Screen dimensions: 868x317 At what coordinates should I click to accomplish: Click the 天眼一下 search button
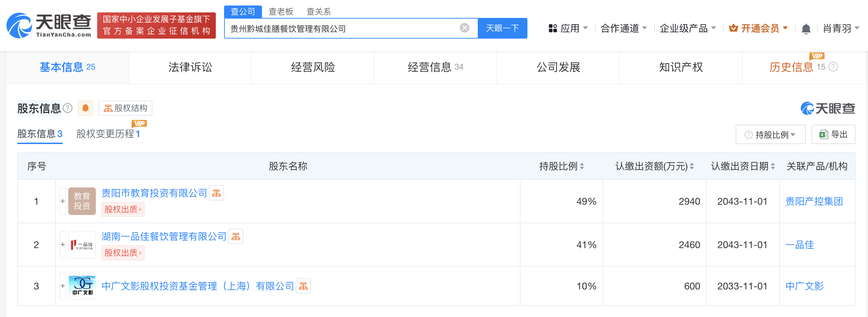pyautogui.click(x=502, y=28)
